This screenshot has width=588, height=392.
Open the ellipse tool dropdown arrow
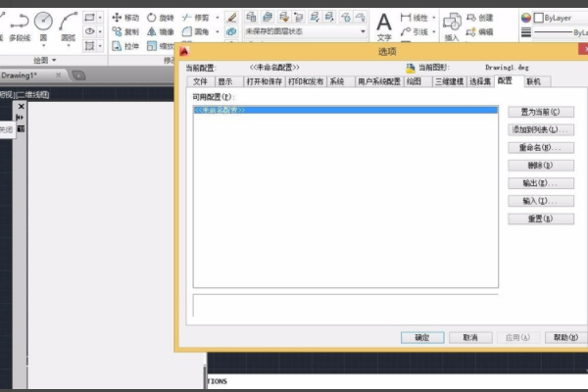coord(100,31)
